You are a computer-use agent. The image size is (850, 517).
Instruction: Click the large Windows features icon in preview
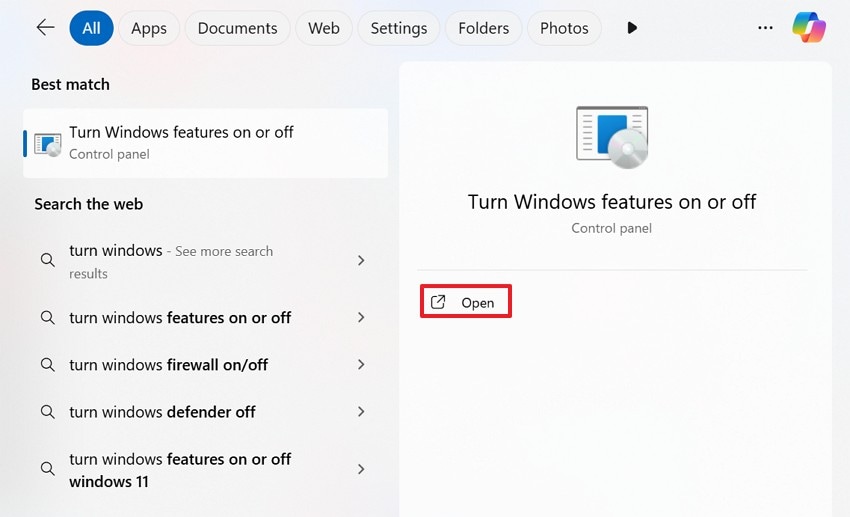coord(612,137)
